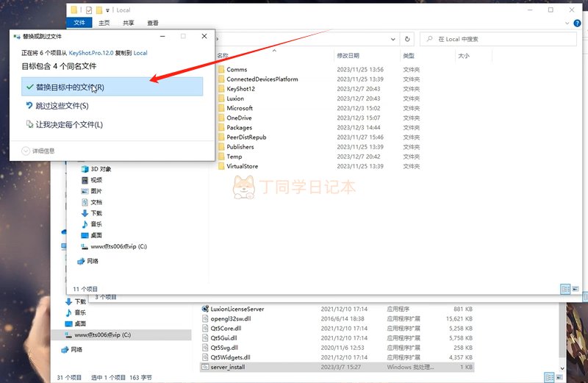Sort by the 修改日期 column header
This screenshot has height=383, width=588.
coord(348,56)
